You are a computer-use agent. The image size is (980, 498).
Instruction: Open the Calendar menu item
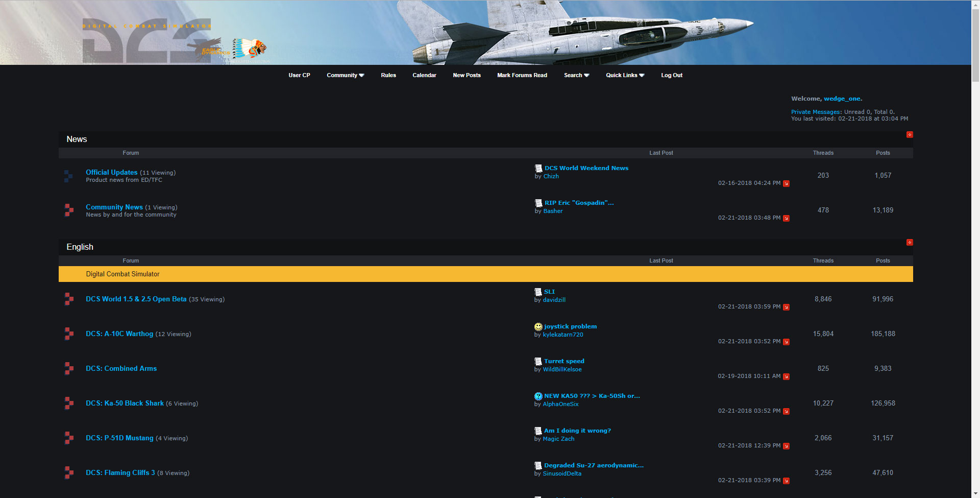click(424, 75)
